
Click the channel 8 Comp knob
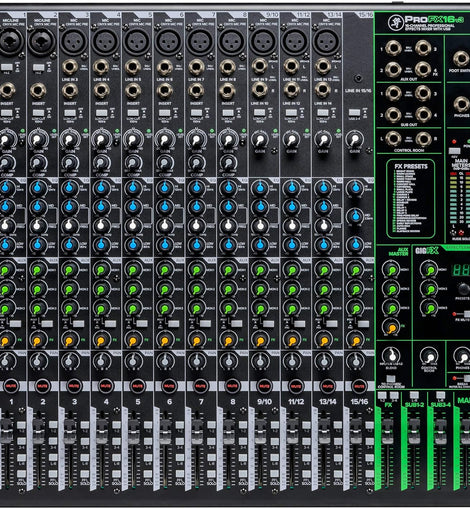(228, 163)
